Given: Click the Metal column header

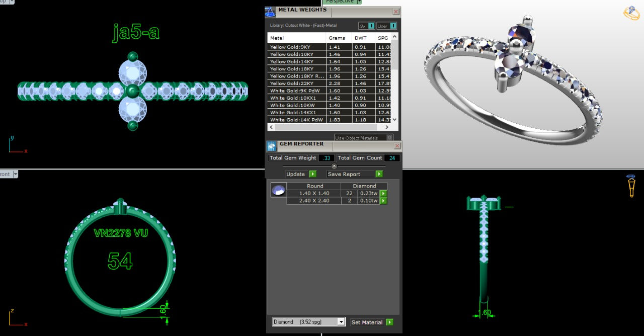Looking at the screenshot, I should click(297, 38).
